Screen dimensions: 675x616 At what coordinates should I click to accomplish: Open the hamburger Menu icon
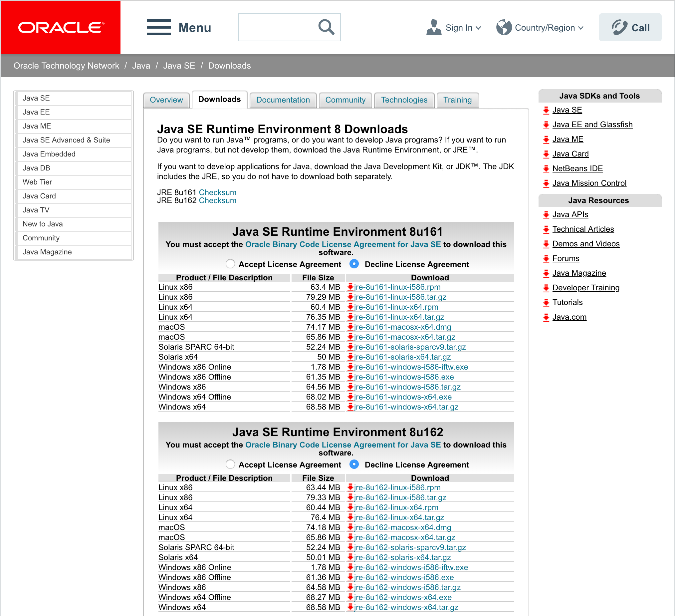coord(159,27)
